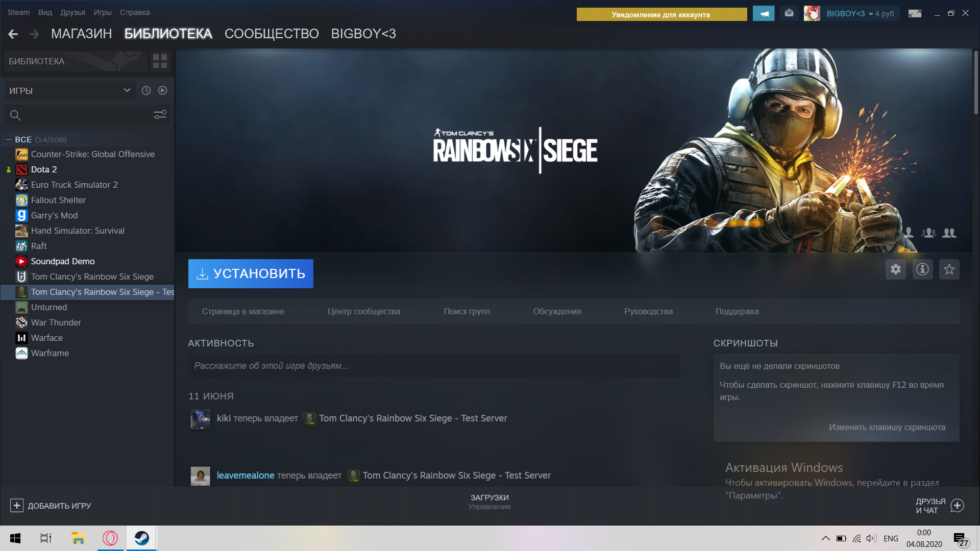Open the Steam menu
Viewport: 980px width, 551px height.
18,12
